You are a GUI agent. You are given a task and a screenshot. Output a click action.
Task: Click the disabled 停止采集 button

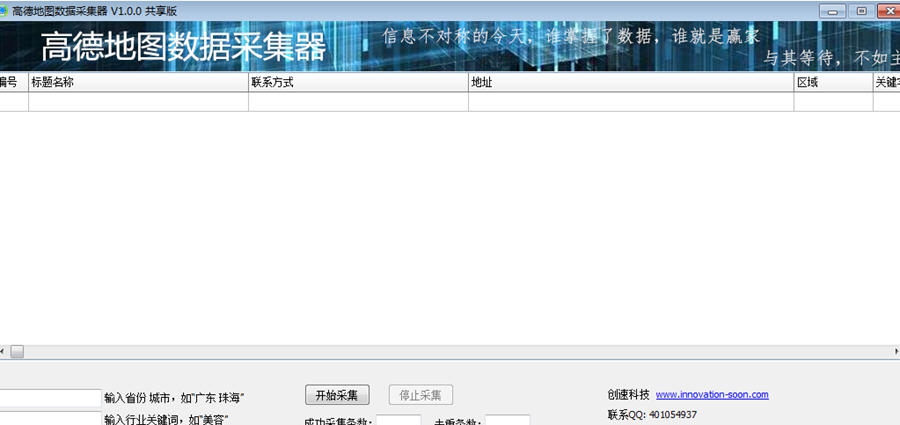[x=421, y=395]
